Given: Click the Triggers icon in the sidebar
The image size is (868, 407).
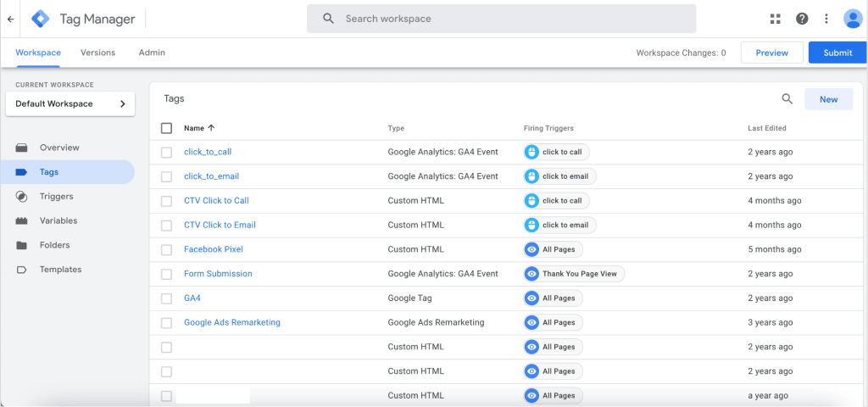Looking at the screenshot, I should [x=21, y=197].
